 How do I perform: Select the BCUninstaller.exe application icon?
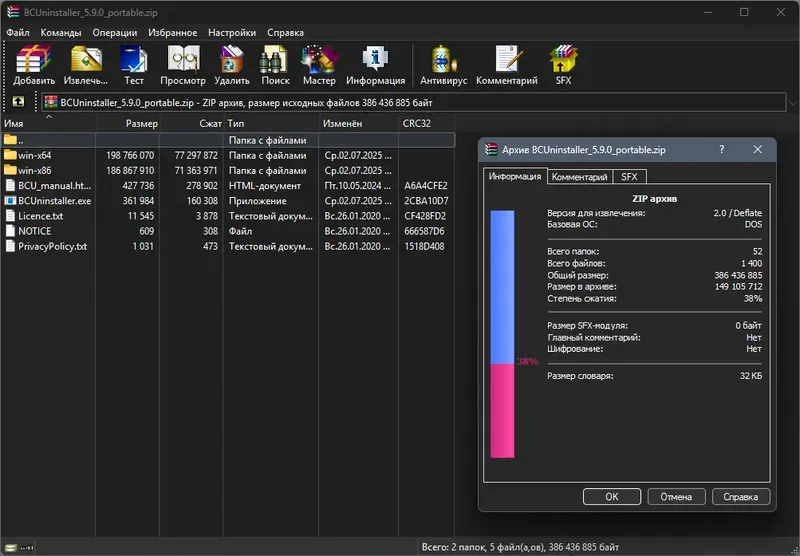click(x=10, y=200)
